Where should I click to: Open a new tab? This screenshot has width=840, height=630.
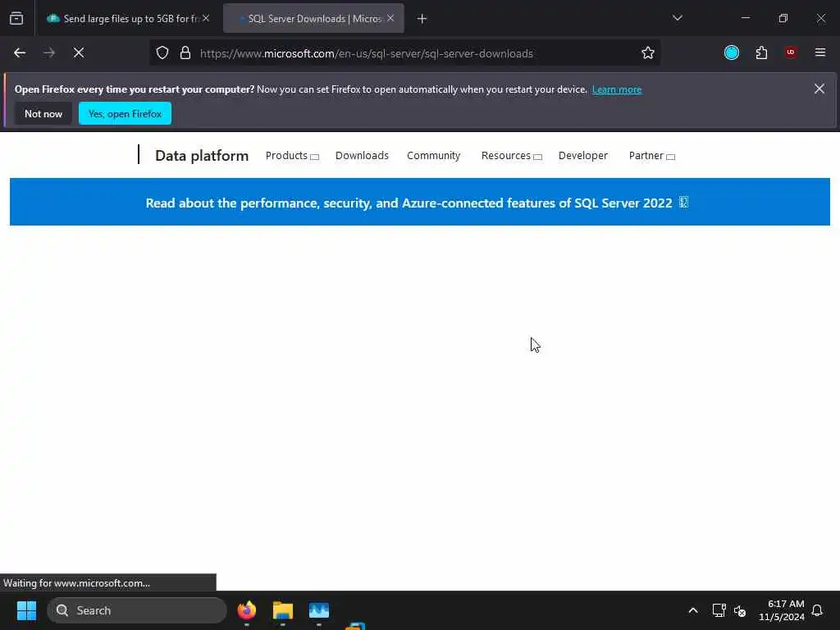(x=422, y=19)
